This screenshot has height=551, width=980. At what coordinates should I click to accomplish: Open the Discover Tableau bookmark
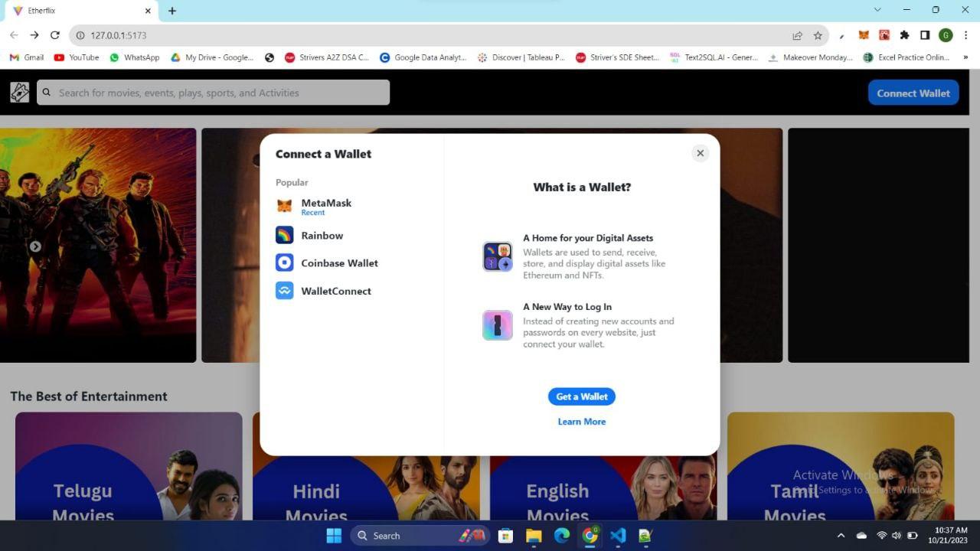click(521, 57)
